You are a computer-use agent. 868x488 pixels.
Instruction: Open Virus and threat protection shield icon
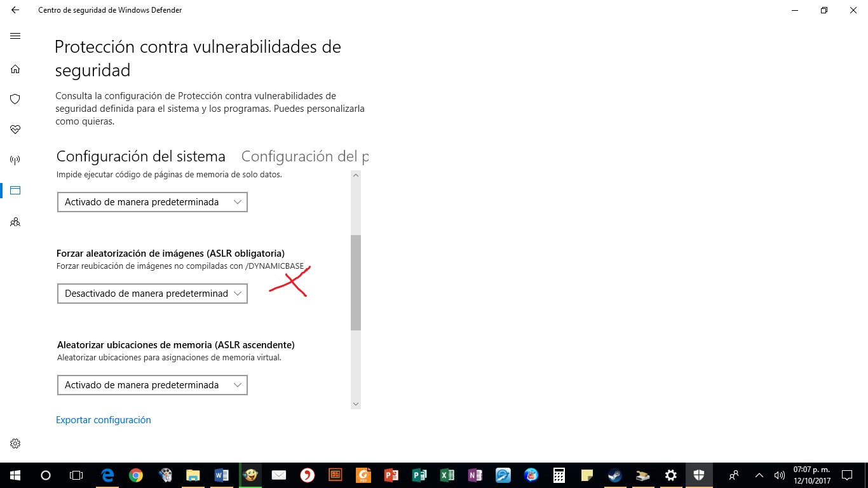click(15, 99)
